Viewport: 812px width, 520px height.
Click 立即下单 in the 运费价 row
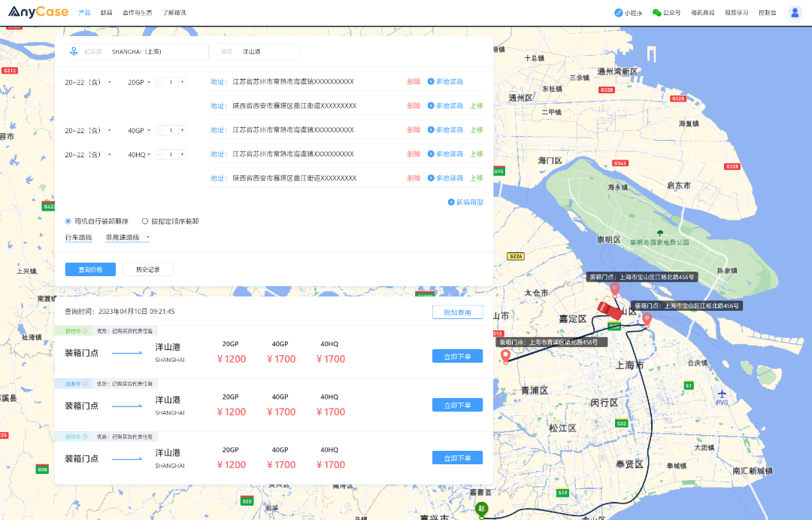tap(458, 458)
